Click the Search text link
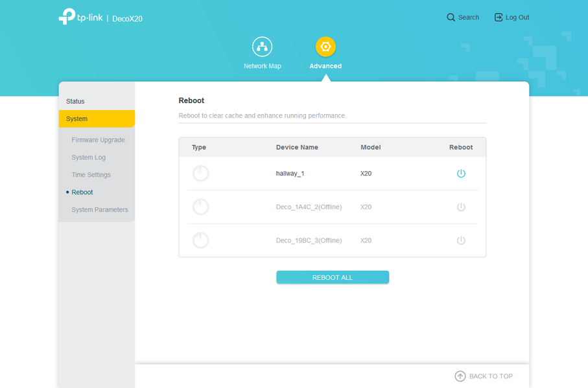This screenshot has height=388, width=588. (468, 17)
